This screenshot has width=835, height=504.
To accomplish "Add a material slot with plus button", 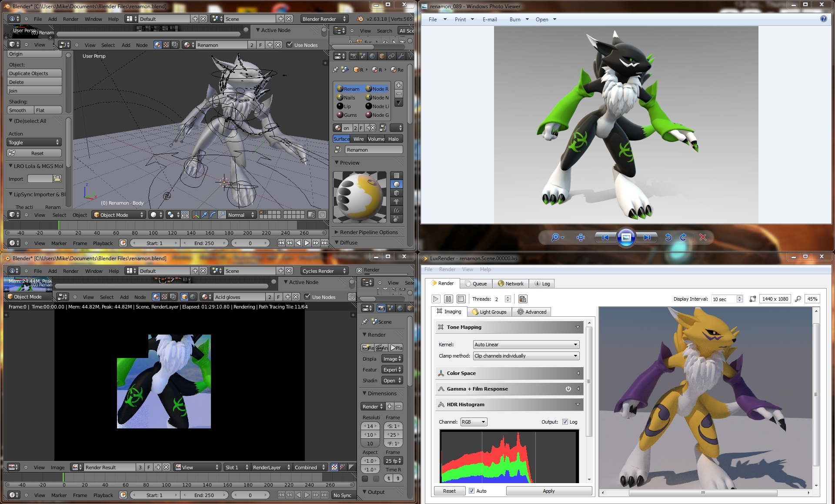I will 399,85.
